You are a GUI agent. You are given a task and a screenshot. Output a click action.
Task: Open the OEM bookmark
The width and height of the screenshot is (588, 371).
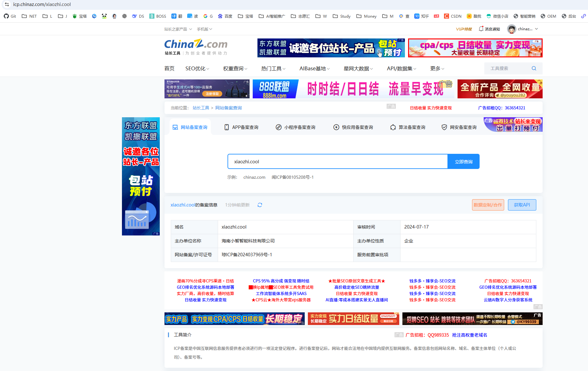pyautogui.click(x=548, y=16)
